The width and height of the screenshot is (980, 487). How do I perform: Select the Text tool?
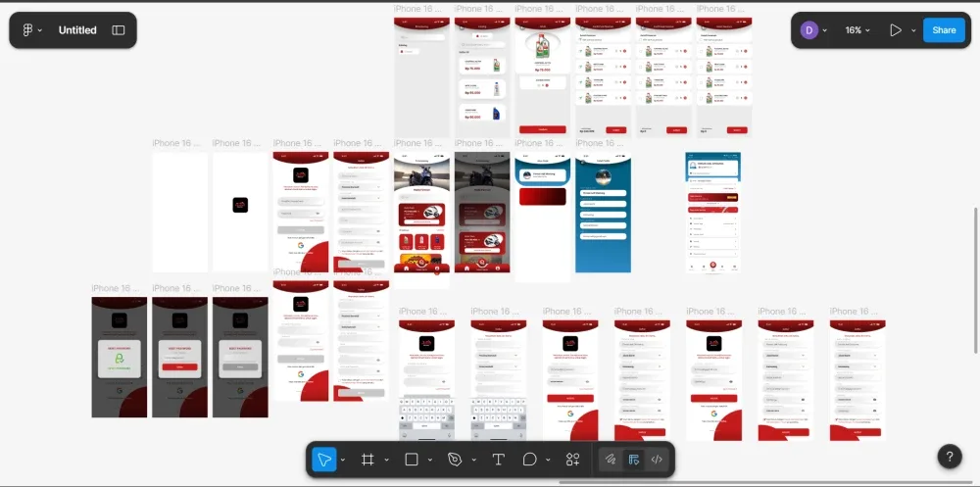click(498, 460)
